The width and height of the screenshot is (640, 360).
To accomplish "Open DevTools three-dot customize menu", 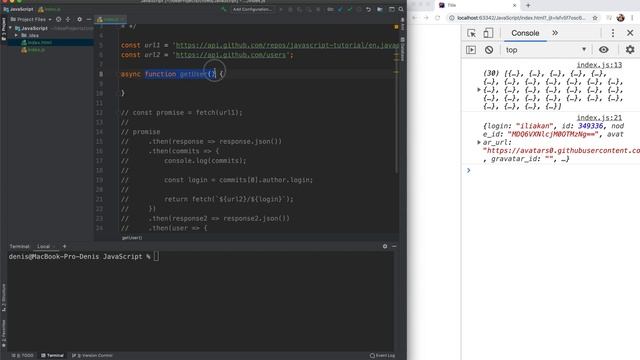I will [613, 33].
